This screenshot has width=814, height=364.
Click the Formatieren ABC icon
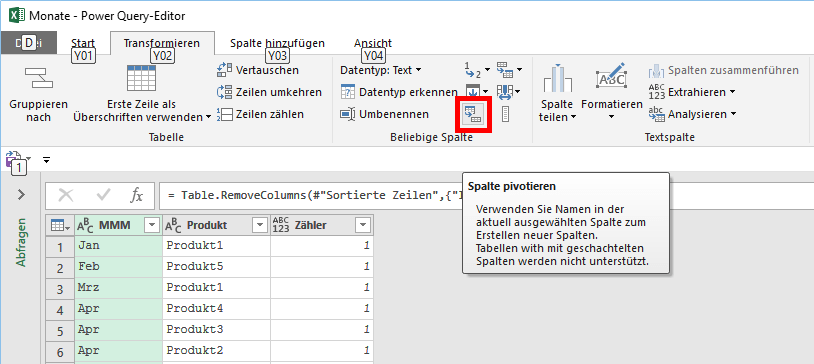tap(612, 77)
